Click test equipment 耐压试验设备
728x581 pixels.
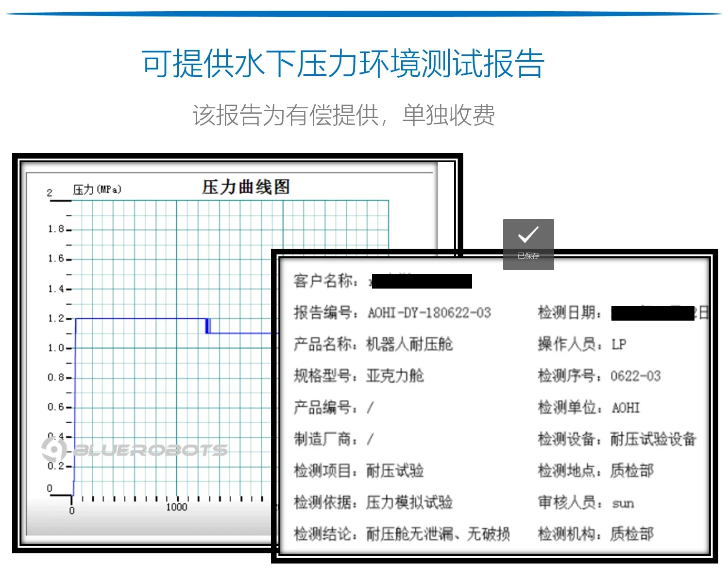pos(653,439)
